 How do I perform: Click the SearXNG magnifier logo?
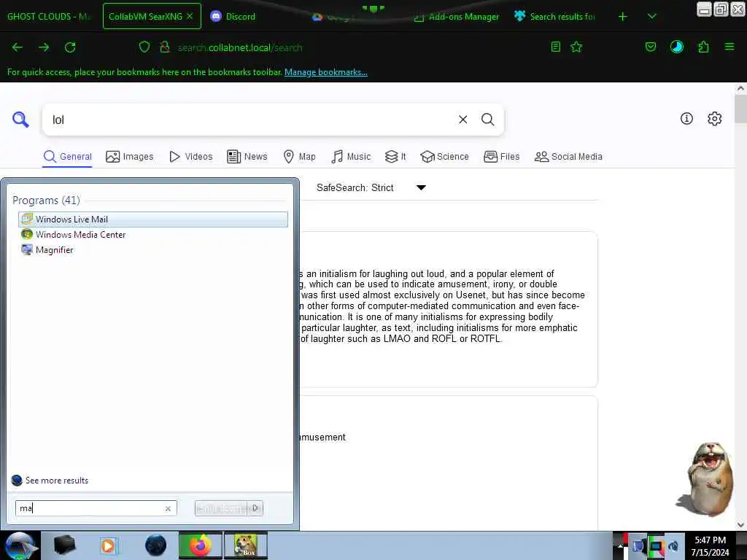point(20,120)
